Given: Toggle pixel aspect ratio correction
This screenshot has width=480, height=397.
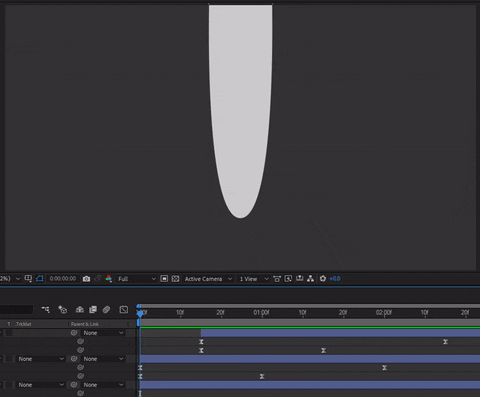Looking at the screenshot, I should [277, 279].
